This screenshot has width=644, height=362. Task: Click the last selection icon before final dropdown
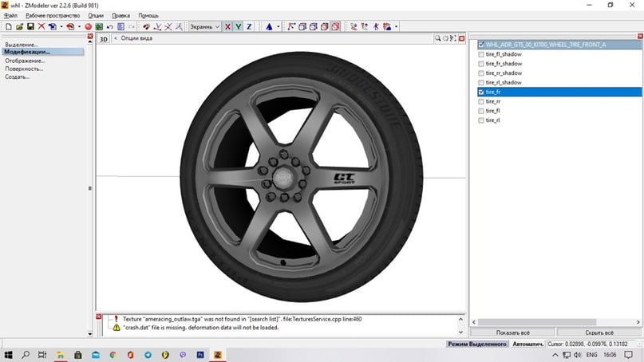pos(387,26)
